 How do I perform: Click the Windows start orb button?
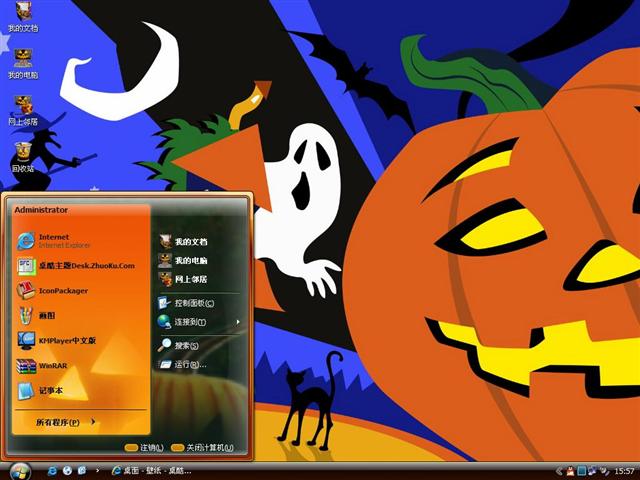click(x=20, y=471)
